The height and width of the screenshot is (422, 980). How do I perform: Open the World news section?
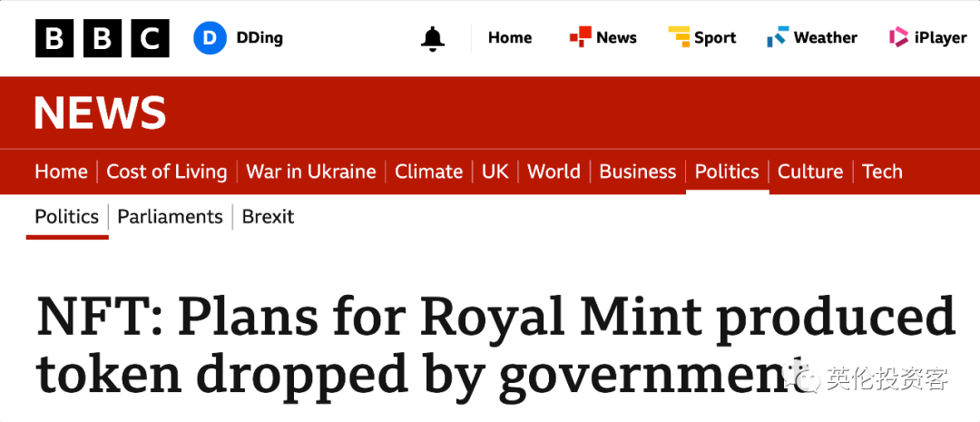554,172
